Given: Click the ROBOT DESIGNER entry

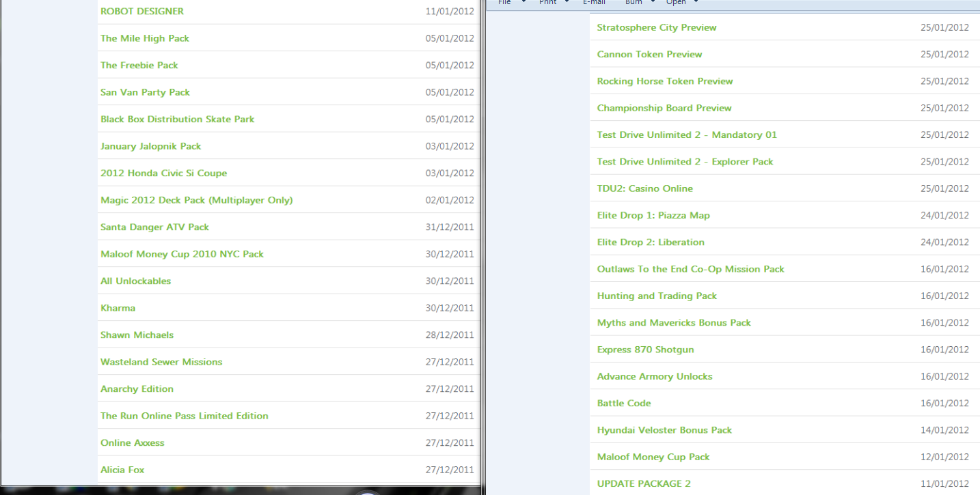Looking at the screenshot, I should [x=142, y=11].
